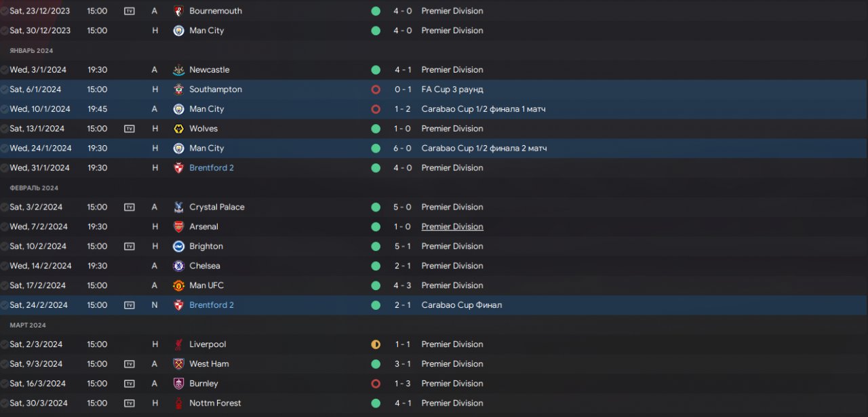Open the Carabao Cup Финал competition
Screen dimensions: 868x417
[461, 305]
